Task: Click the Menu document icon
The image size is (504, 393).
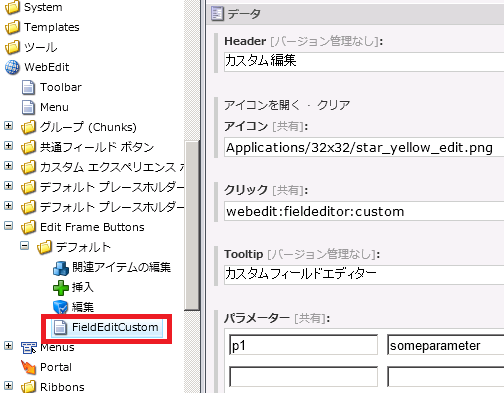Action: pyautogui.click(x=28, y=107)
